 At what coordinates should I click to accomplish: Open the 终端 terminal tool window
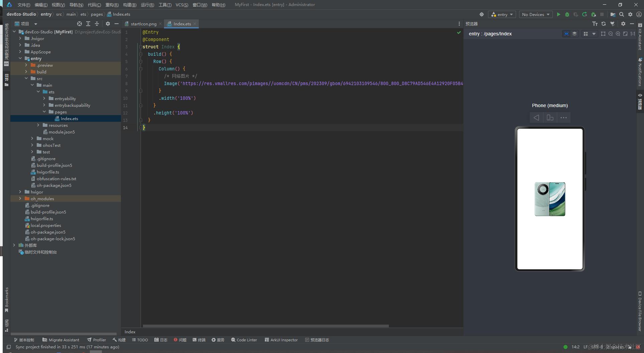(199, 340)
